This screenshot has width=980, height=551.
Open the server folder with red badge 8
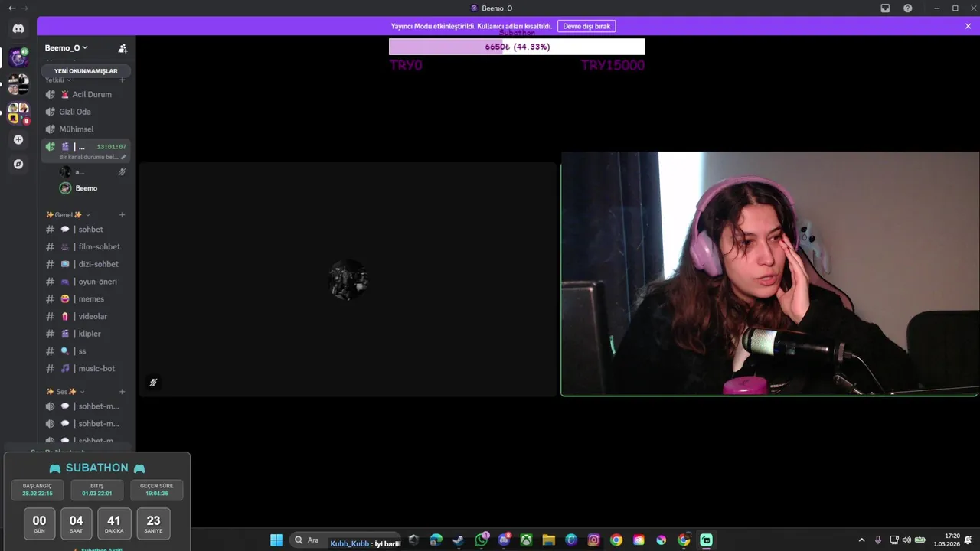click(x=18, y=112)
